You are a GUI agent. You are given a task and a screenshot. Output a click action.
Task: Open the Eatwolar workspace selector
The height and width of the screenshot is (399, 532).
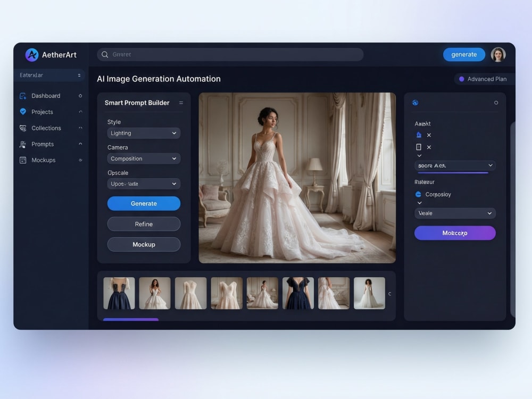(x=49, y=76)
